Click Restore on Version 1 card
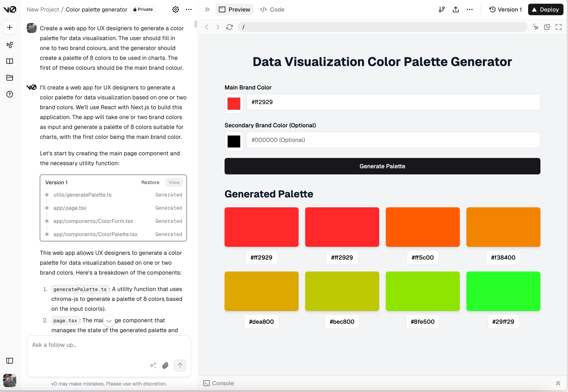The width and height of the screenshot is (568, 392). click(x=150, y=182)
